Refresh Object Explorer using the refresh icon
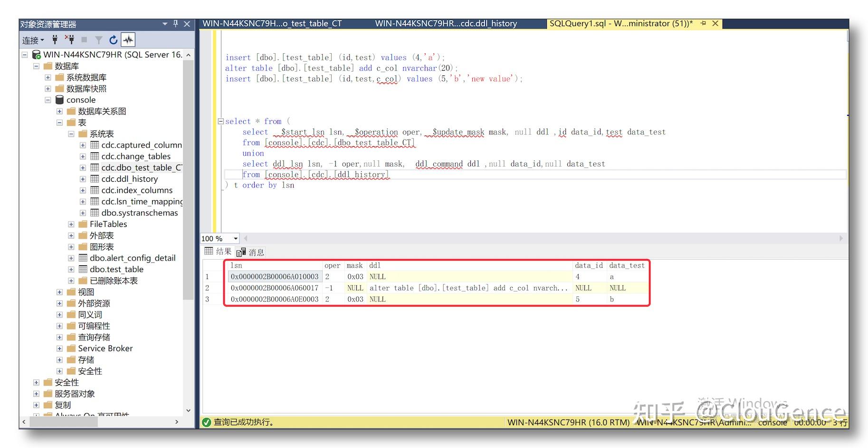This screenshot has height=448, width=868. tap(113, 40)
